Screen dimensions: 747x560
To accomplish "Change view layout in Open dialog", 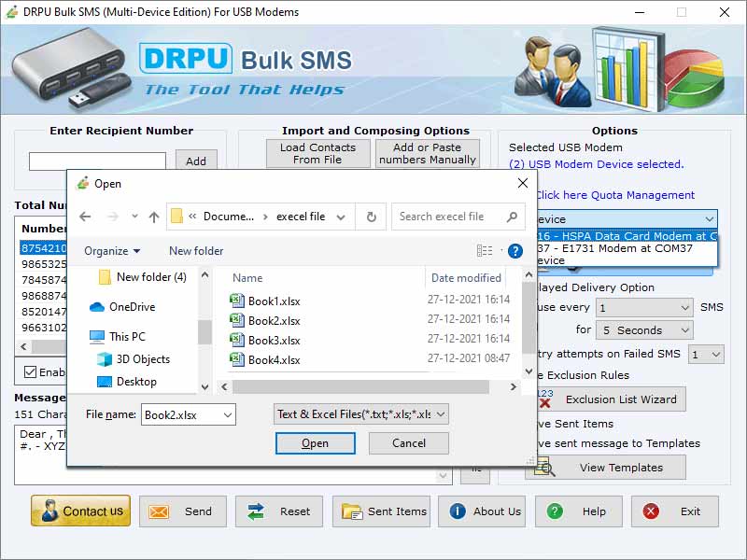I will [485, 250].
